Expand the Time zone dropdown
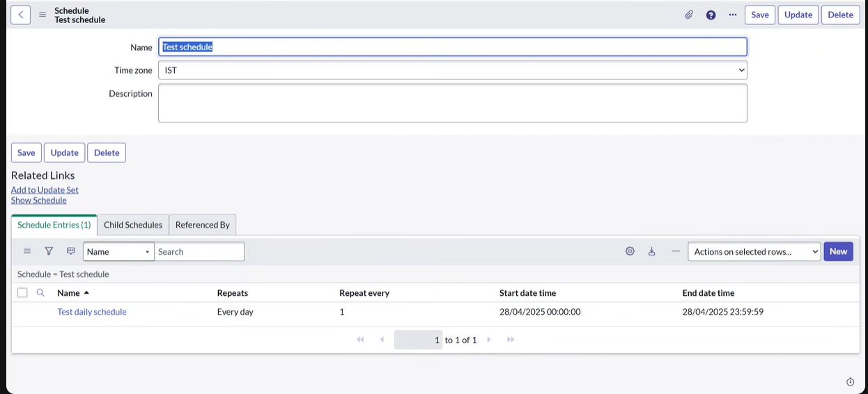Viewport: 868px width, 394px height. [452, 70]
